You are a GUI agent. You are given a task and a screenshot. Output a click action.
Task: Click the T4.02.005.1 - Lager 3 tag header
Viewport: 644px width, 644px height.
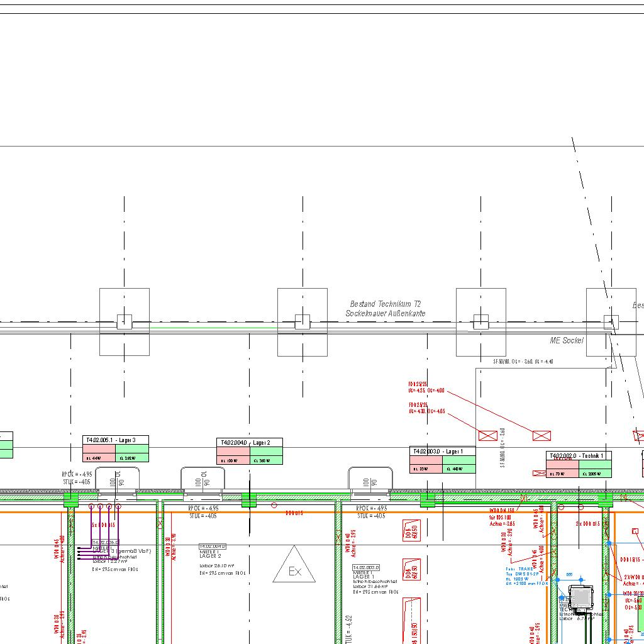coord(116,440)
